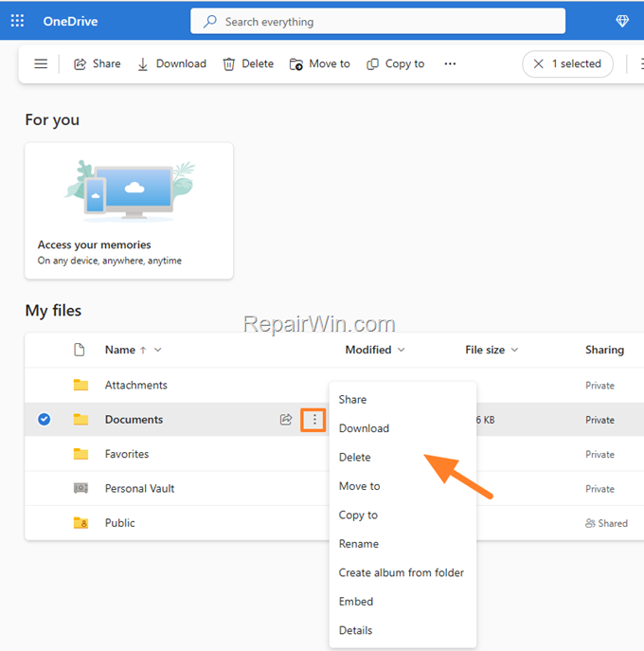Open the app launcher grid icon

click(x=17, y=21)
